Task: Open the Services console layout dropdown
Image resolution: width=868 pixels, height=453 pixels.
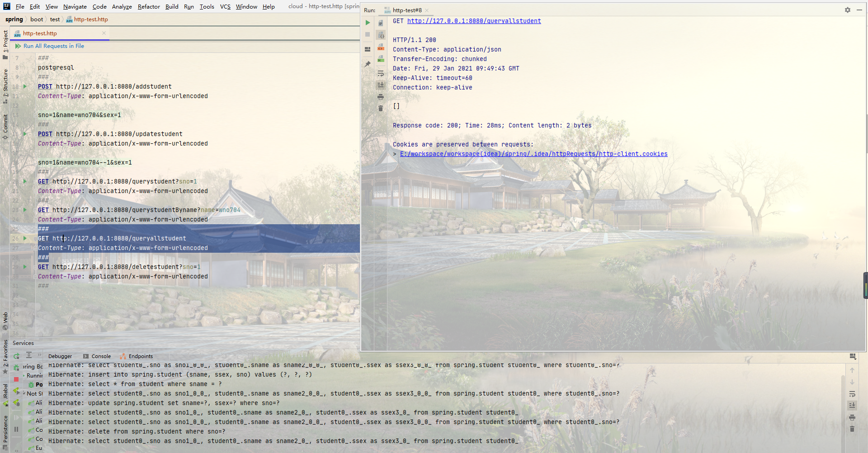Action: pyautogui.click(x=853, y=356)
